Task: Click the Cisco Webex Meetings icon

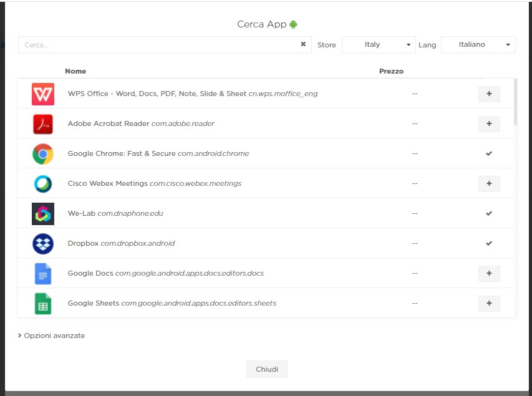Action: pyautogui.click(x=43, y=183)
